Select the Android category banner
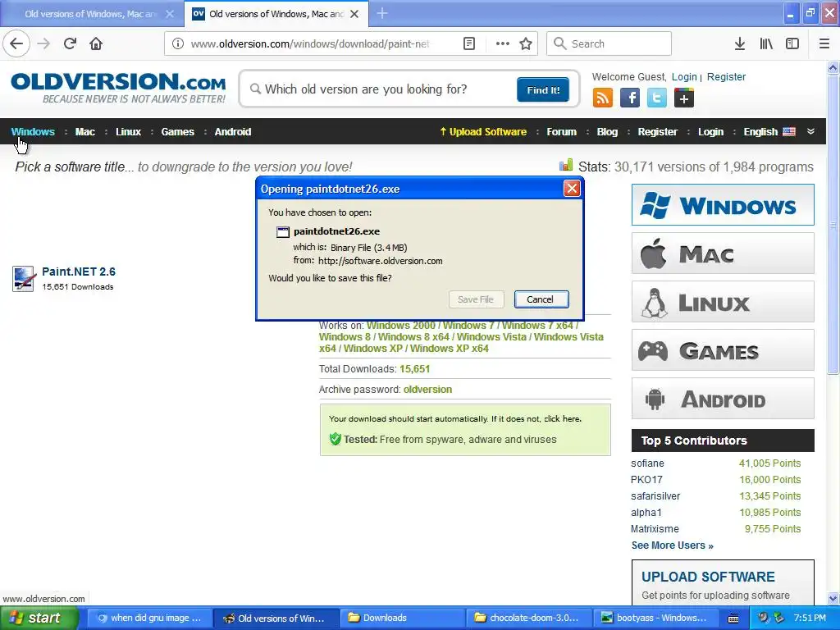Screen dimensions: 840x630 723,399
